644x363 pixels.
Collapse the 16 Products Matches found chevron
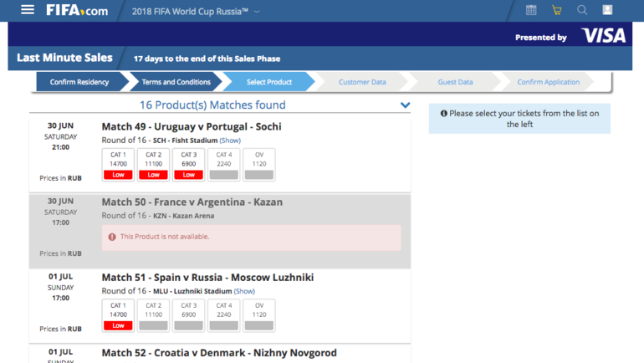point(405,105)
